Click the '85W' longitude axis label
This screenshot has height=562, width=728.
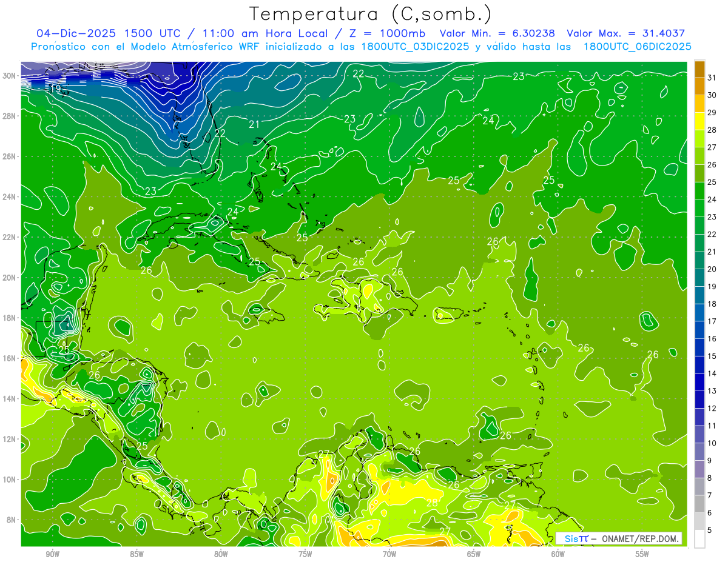(x=136, y=554)
